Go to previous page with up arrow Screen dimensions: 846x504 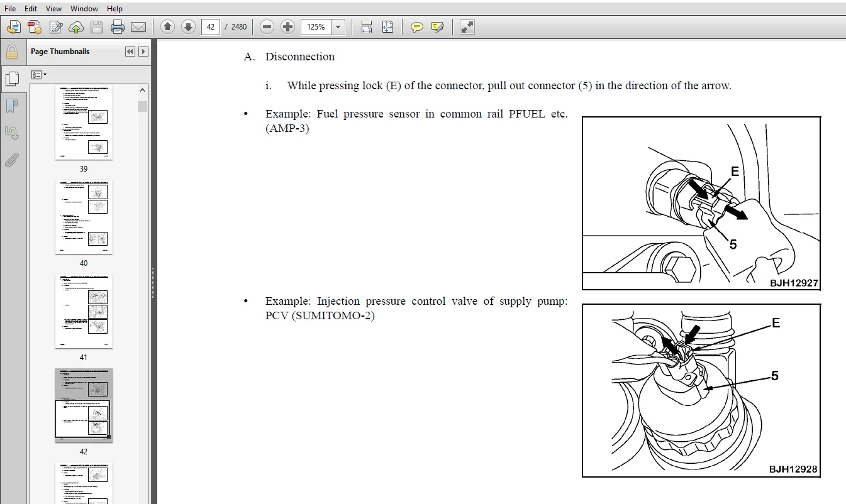[x=167, y=27]
